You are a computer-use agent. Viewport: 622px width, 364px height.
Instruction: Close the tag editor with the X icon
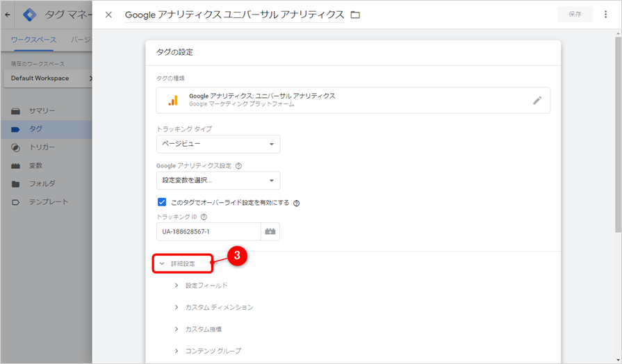(108, 15)
